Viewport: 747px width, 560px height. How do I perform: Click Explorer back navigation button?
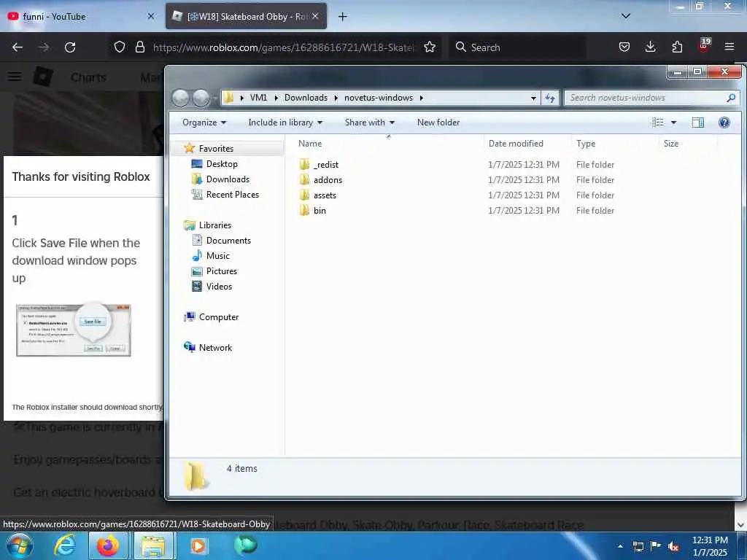(181, 98)
